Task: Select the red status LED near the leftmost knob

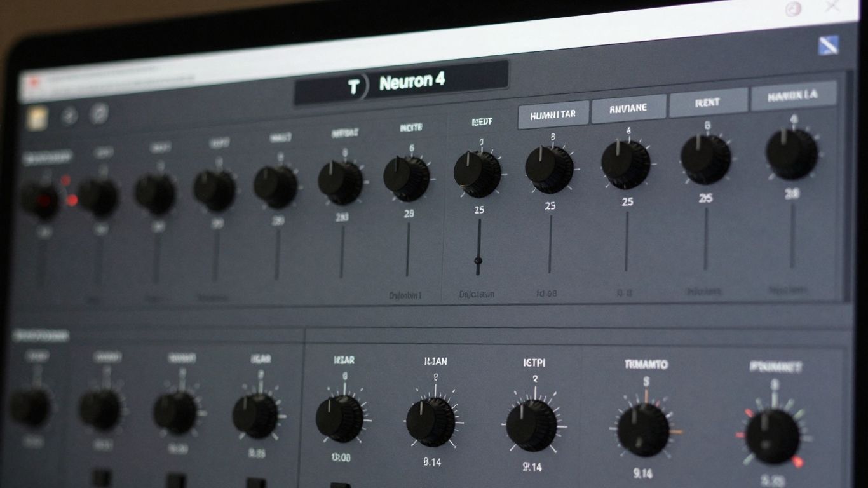Action: coord(65,180)
